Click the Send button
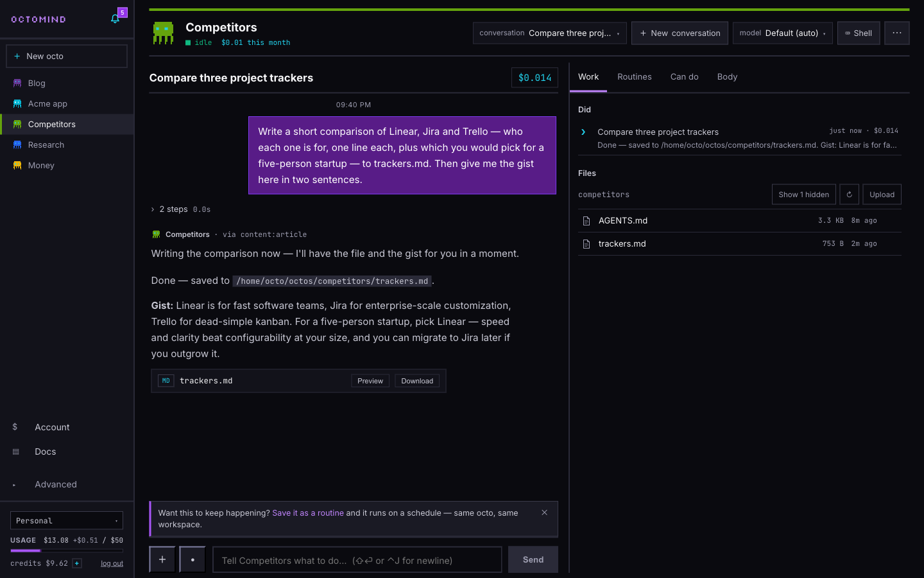This screenshot has width=924, height=578. [x=533, y=559]
